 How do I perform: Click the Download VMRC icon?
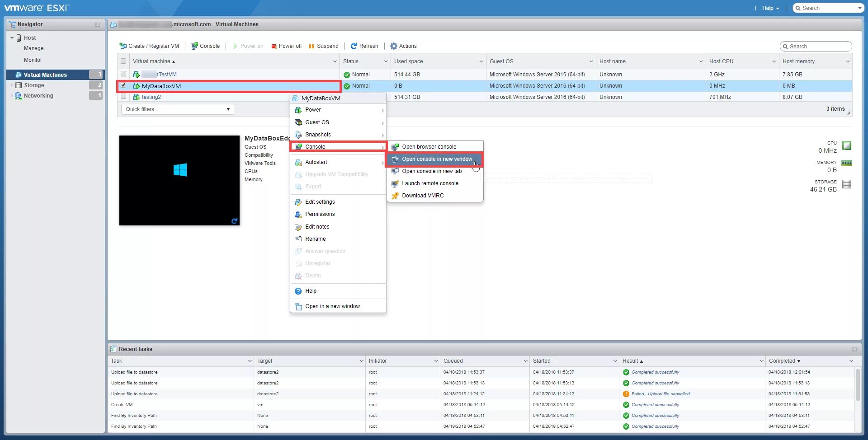395,196
